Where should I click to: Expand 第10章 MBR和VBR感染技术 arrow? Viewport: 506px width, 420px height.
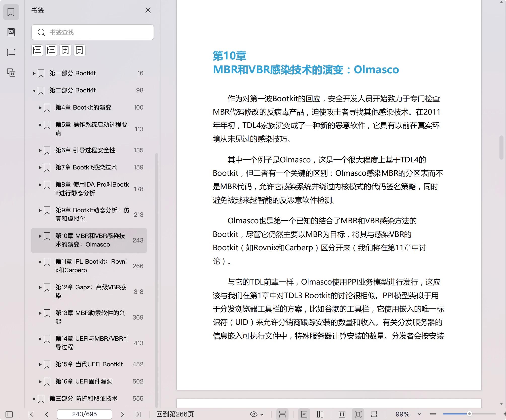click(x=40, y=236)
